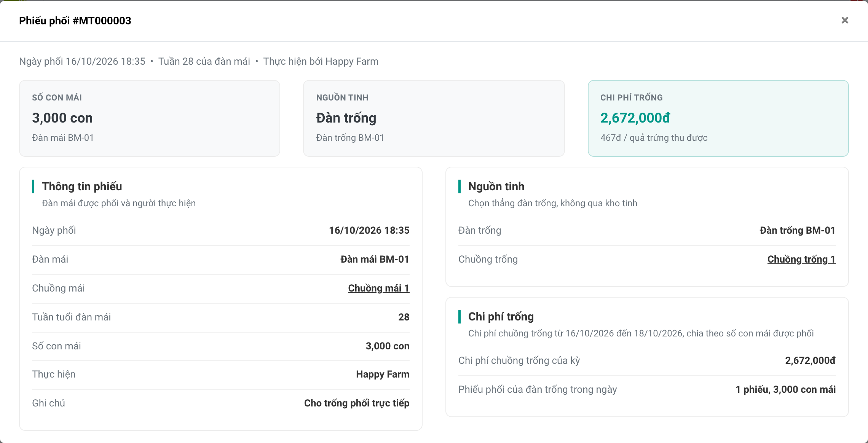Image resolution: width=868 pixels, height=443 pixels.
Task: Close the Phiếu phối #MT000003 dialog
Action: 845,20
